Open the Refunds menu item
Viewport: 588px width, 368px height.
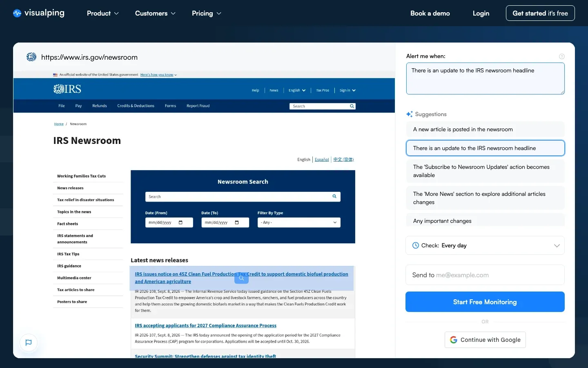click(100, 106)
